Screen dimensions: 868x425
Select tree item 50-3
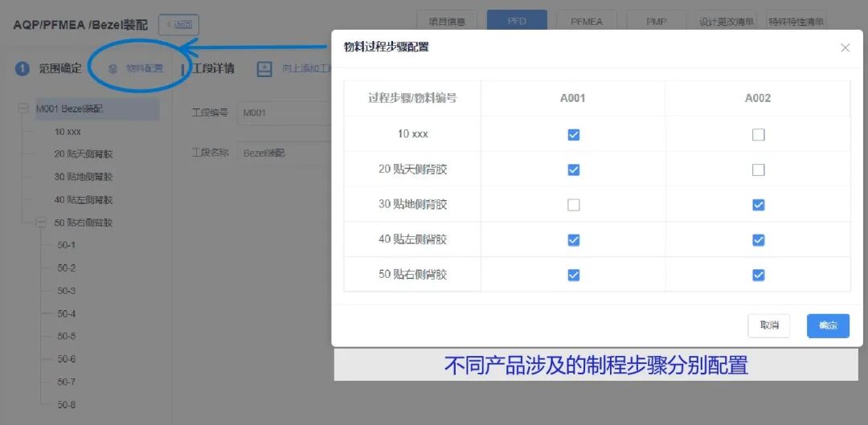(x=67, y=291)
